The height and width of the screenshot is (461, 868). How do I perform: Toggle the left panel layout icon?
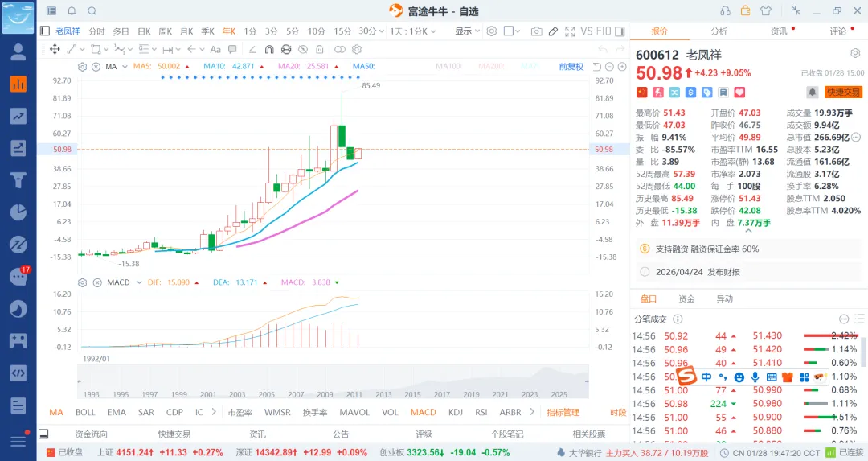pos(45,31)
